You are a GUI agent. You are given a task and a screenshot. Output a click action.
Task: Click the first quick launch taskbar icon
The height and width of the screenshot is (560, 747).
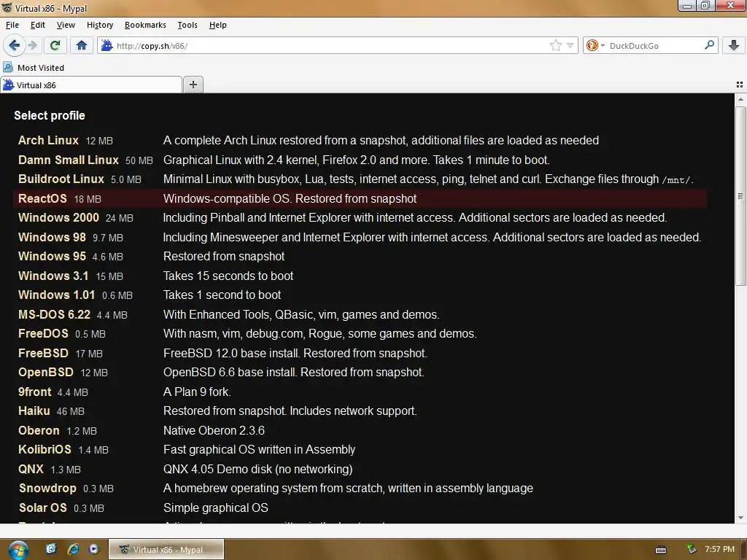coord(51,548)
